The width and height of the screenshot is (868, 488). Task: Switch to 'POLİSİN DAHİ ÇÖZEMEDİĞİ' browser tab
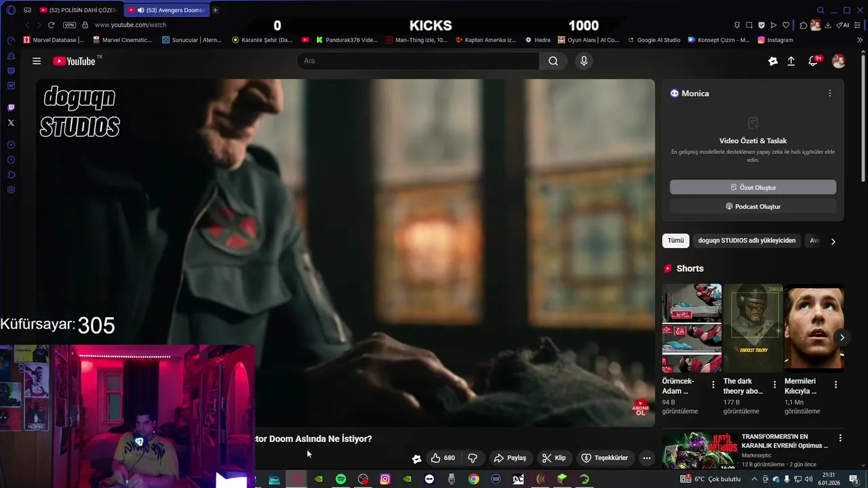78,10
